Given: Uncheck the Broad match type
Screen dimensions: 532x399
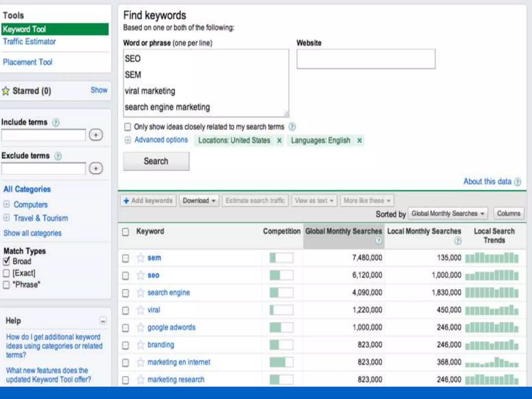Looking at the screenshot, I should 6,261.
